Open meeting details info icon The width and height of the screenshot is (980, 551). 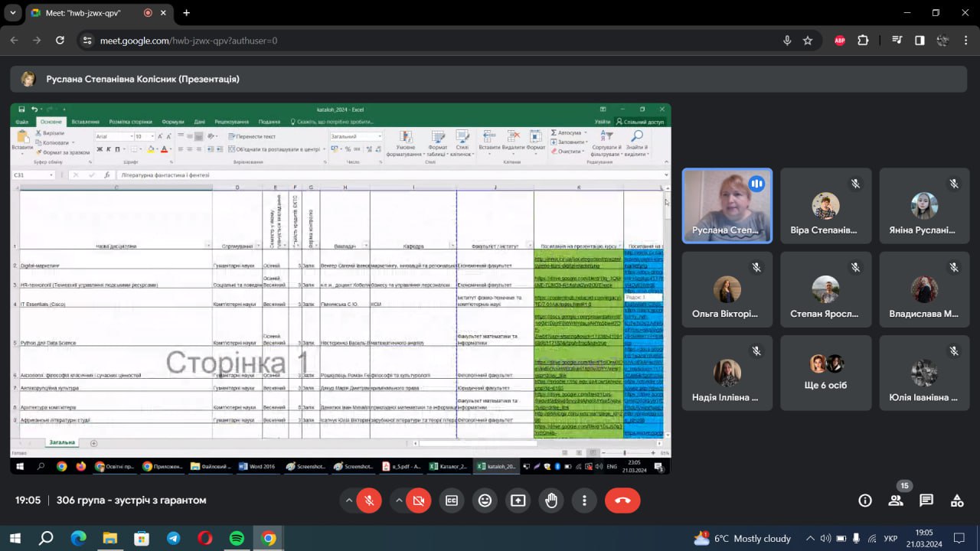pyautogui.click(x=865, y=500)
